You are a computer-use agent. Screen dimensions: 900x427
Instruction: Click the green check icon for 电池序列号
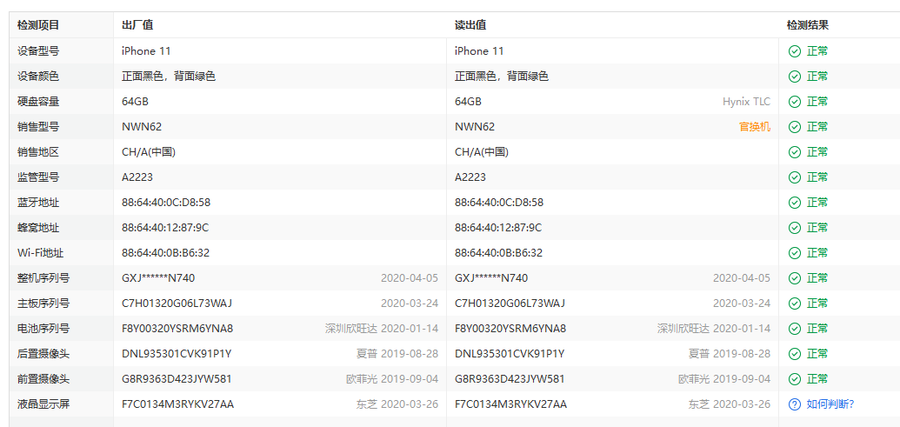pyautogui.click(x=794, y=328)
